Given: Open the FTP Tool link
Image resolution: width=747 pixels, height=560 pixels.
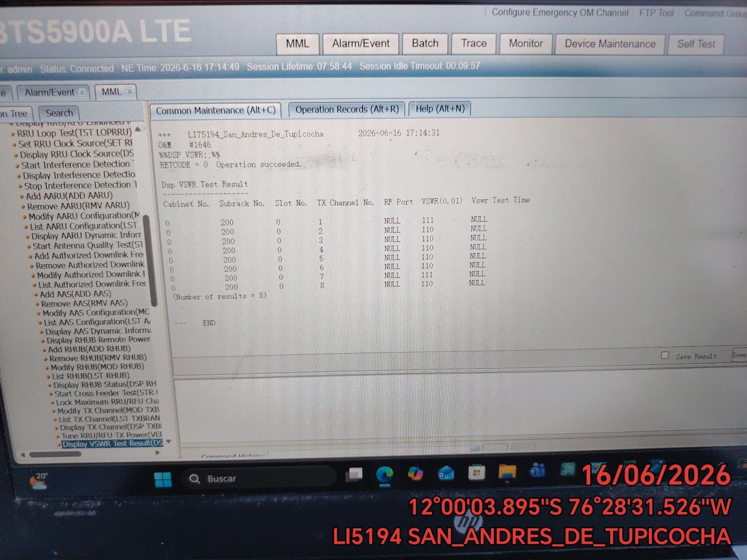Looking at the screenshot, I should (x=656, y=13).
